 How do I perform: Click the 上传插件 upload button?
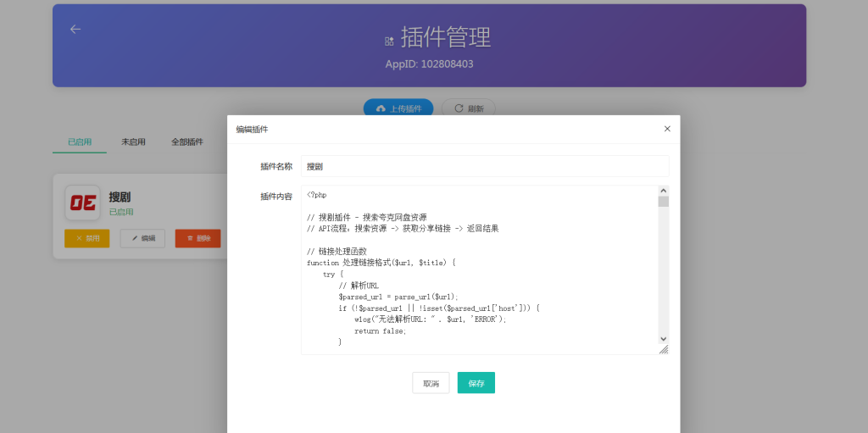(398, 108)
